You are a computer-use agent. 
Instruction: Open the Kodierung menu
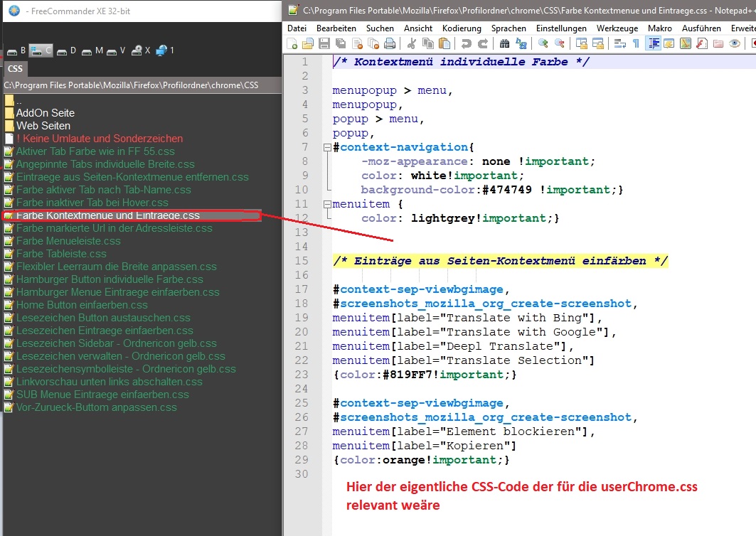(x=462, y=28)
